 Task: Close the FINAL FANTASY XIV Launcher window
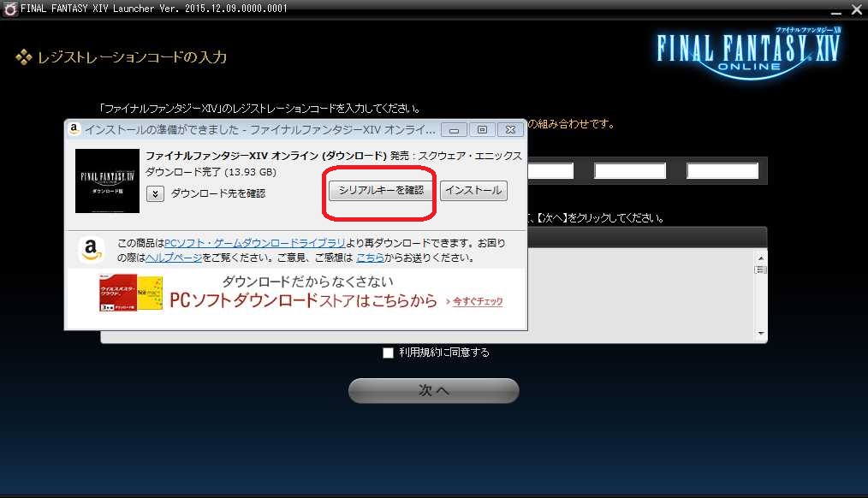point(857,9)
